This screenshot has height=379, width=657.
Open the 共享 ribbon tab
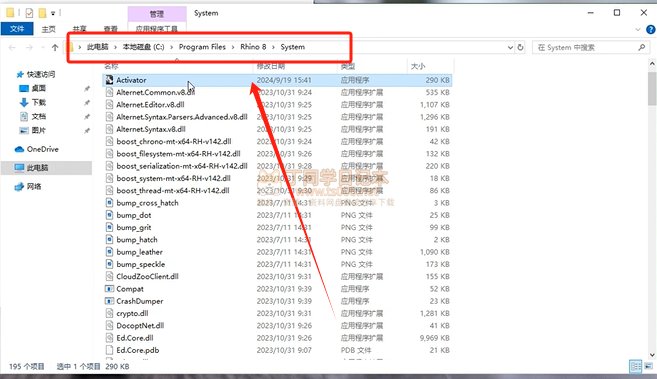click(x=79, y=29)
